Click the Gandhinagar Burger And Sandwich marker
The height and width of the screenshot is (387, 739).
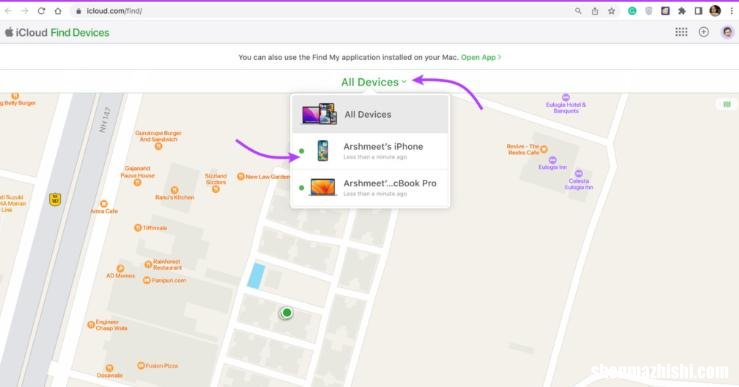pyautogui.click(x=158, y=147)
